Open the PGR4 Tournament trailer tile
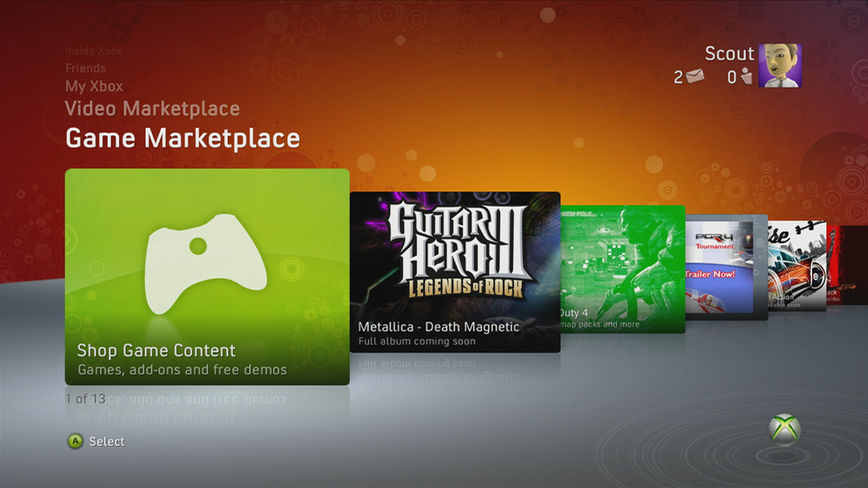The image size is (868, 488). pos(726,267)
